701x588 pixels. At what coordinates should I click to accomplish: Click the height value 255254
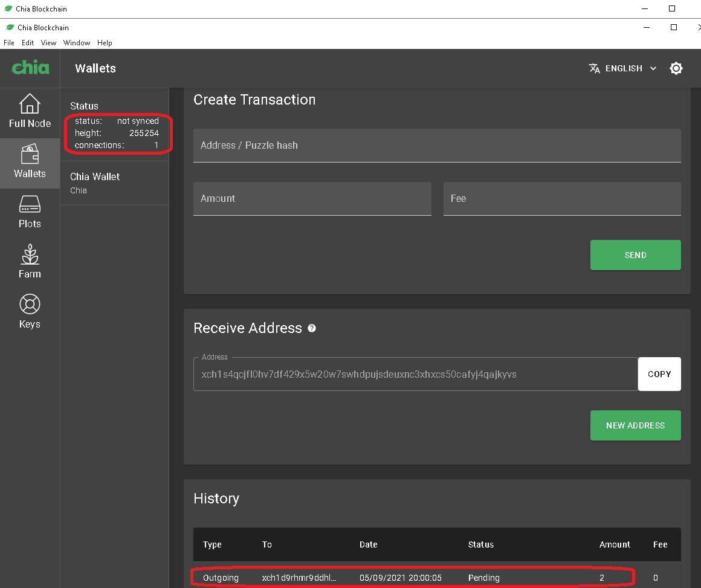[144, 133]
